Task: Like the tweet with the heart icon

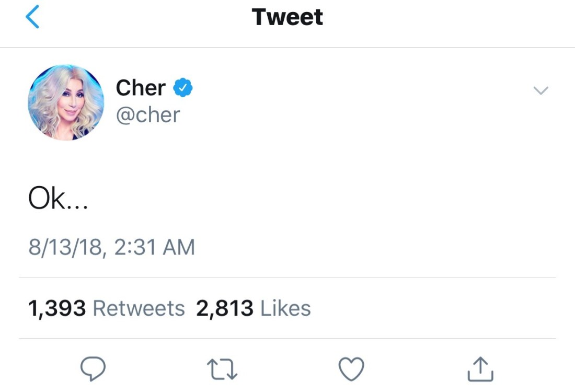Action: click(x=351, y=370)
